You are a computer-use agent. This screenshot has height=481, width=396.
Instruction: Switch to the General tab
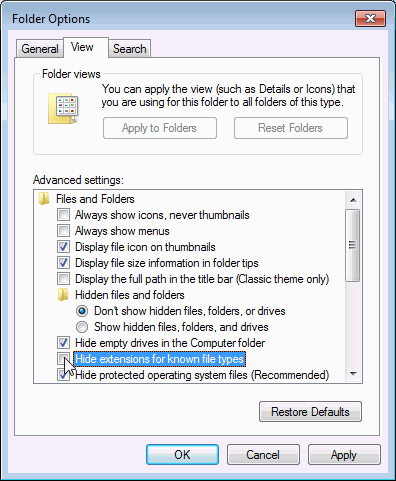[x=40, y=49]
